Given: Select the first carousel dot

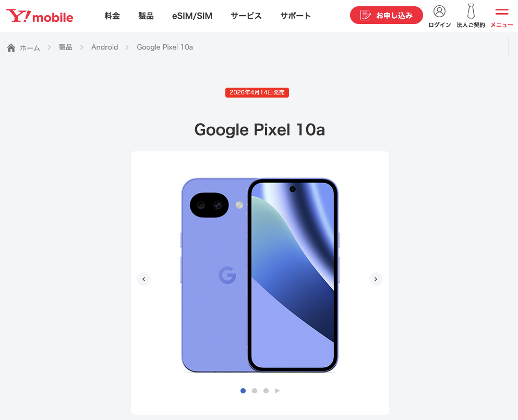Looking at the screenshot, I should pos(243,391).
